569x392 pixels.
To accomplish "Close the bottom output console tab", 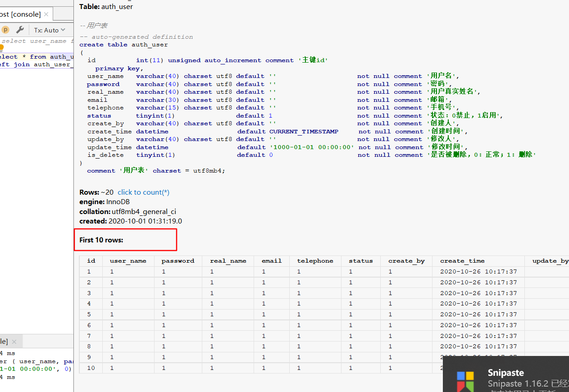I will (x=14, y=342).
